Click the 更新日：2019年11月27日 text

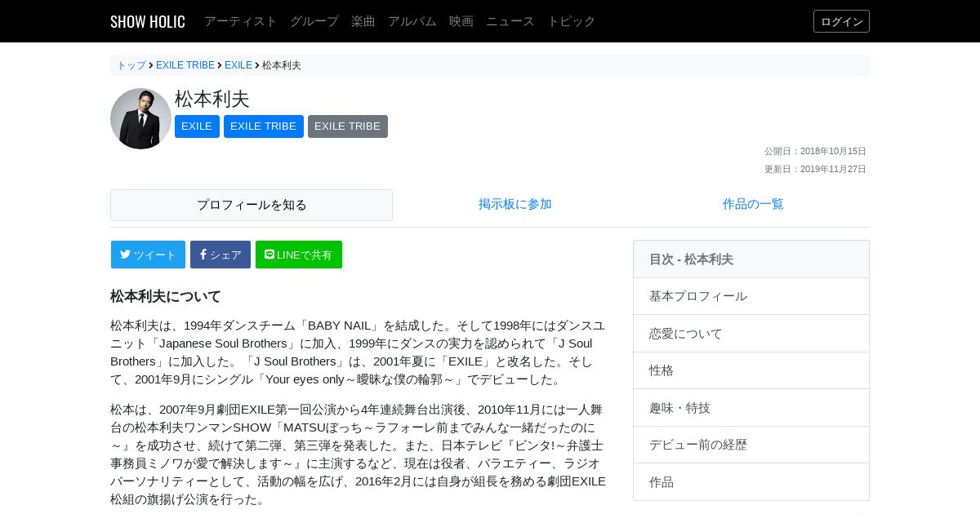click(815, 169)
